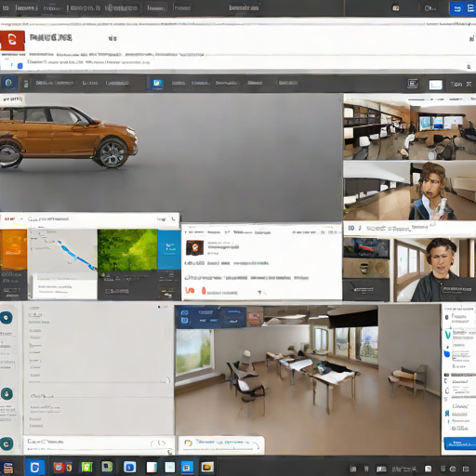Select the video tile of the woman in dark jacket
This screenshot has width=476, height=476.
coord(435,270)
